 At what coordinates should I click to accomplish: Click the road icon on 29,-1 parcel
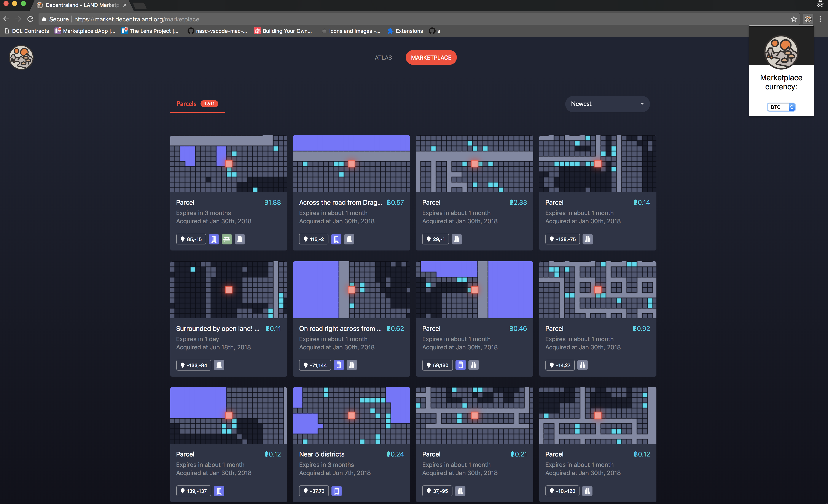[456, 239]
